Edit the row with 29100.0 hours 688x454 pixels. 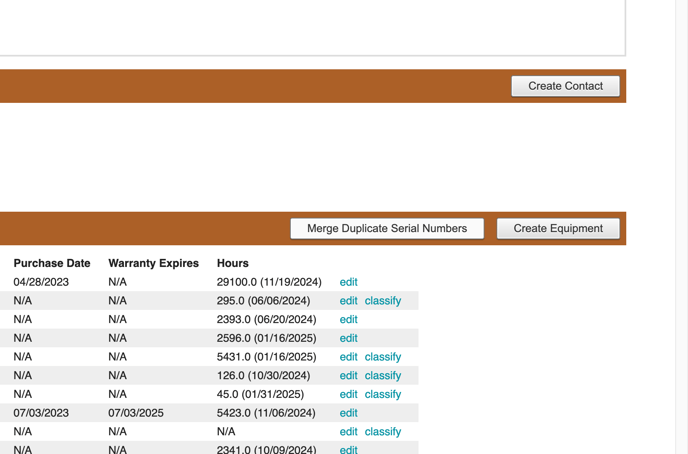coord(348,282)
